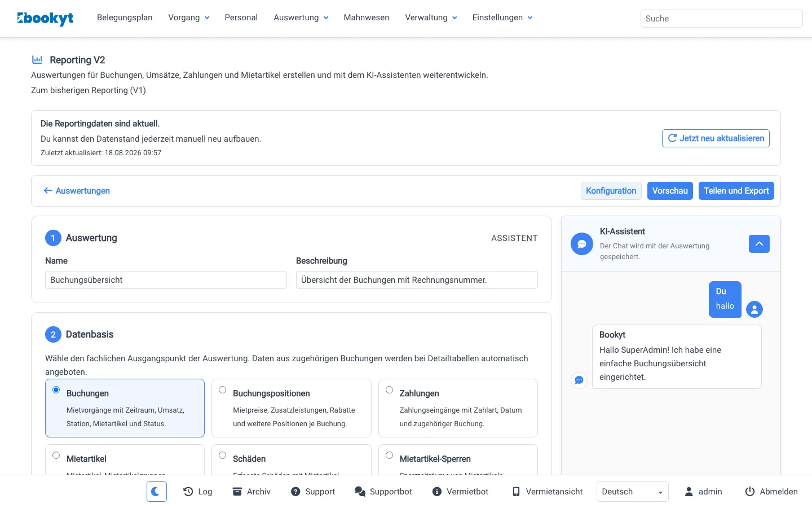The image size is (812, 508).
Task: Open Belegungsplan in the navigation
Action: pos(125,17)
